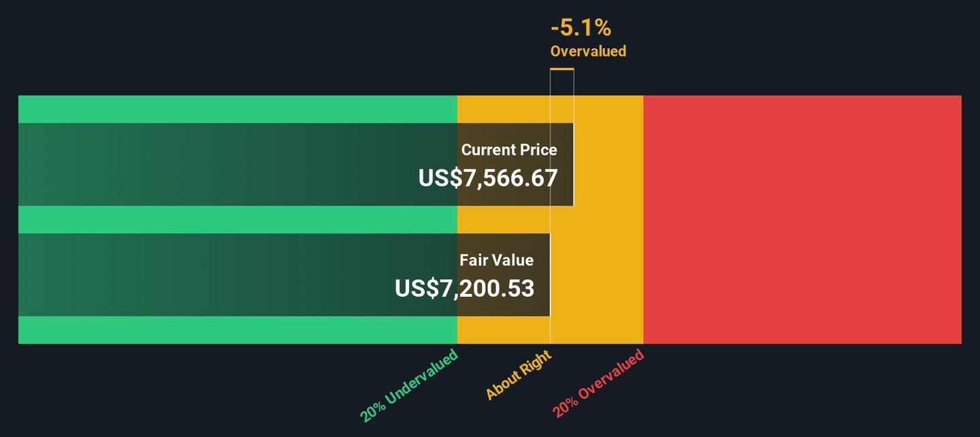This screenshot has width=980, height=437.
Task: Select the dark green part of Current Price bar
Action: pos(238,164)
